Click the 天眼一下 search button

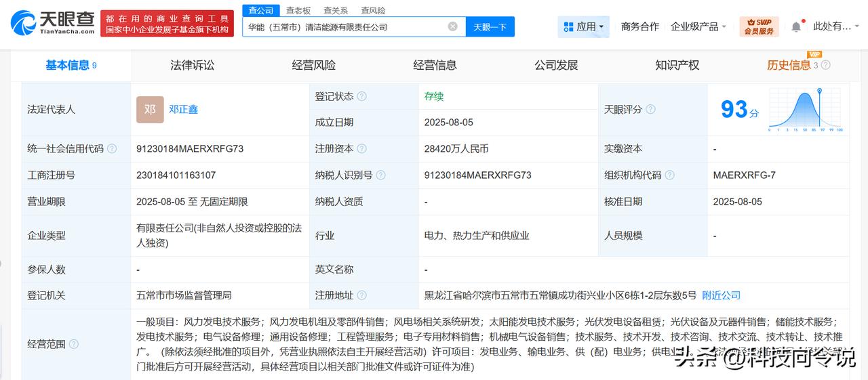tap(490, 26)
